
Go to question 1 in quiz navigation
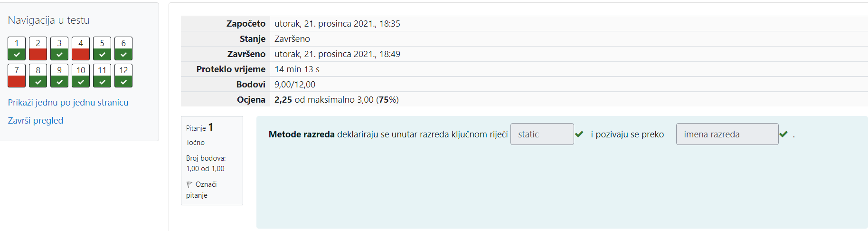[x=17, y=48]
